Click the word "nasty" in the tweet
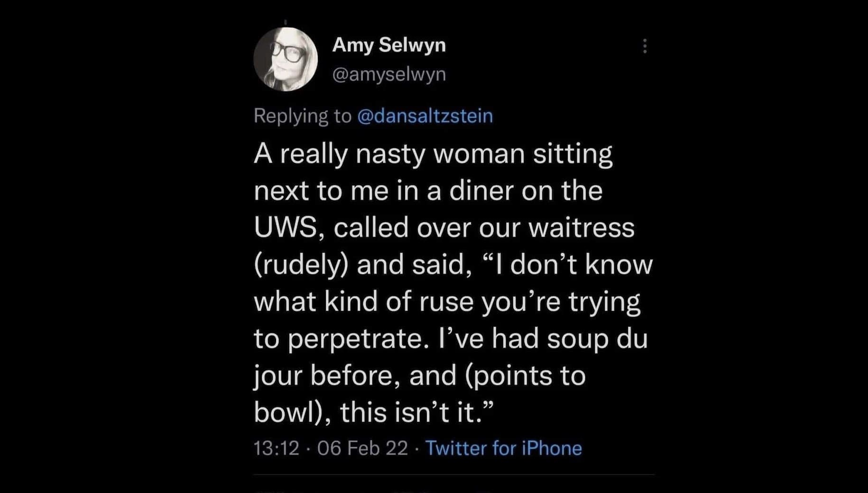Viewport: 868px width, 493px height. pyautogui.click(x=390, y=154)
